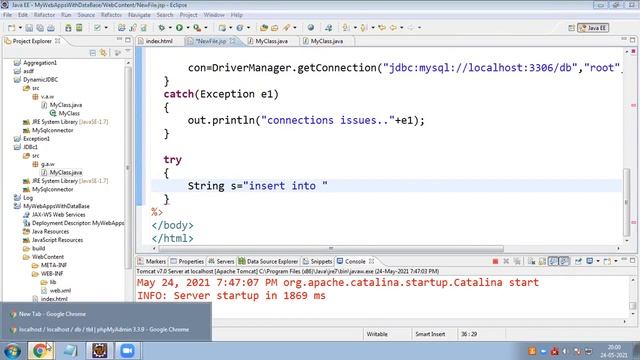Open the dropdown beside the New icon
This screenshot has height=360, width=640.
[x=20, y=28]
